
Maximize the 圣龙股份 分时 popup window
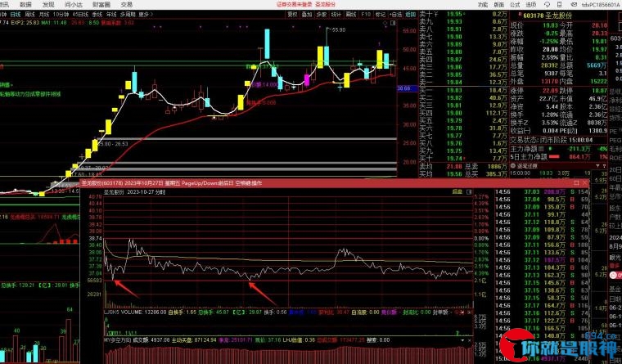[x=576, y=182]
